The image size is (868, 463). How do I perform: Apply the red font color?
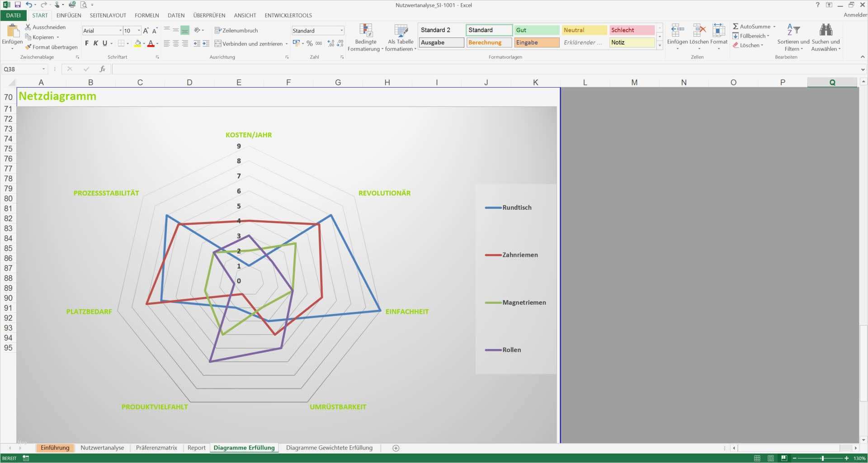pos(151,44)
